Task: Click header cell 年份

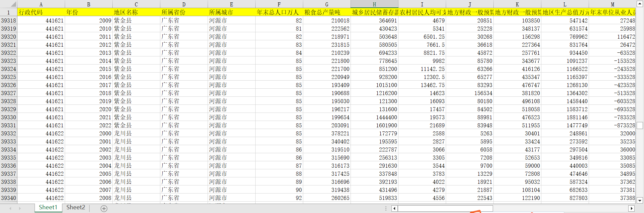Action: point(89,12)
